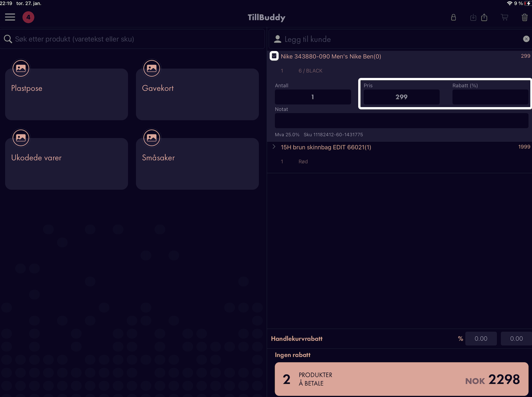Open the Gavekort category tile
The width and height of the screenshot is (532, 397).
(197, 94)
